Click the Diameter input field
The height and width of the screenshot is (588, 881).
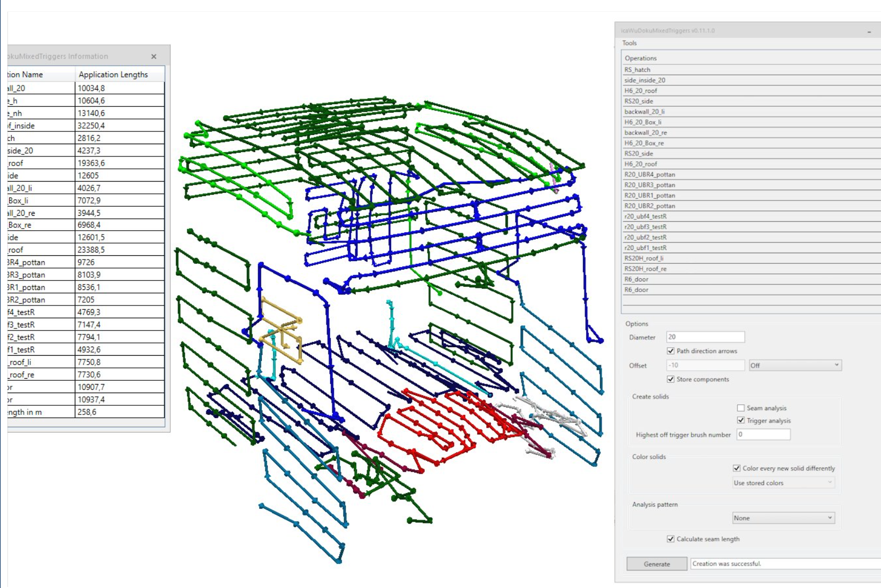pyautogui.click(x=705, y=337)
